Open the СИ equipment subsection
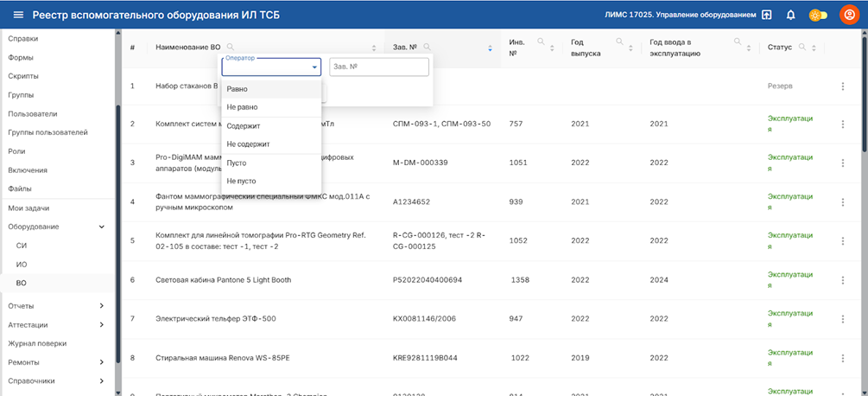Screen dimensions: 868x396 [x=22, y=246]
